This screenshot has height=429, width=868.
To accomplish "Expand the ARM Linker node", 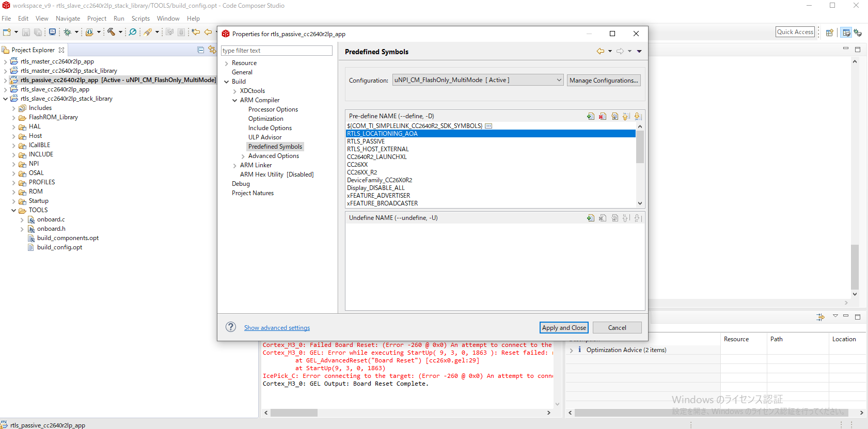I will point(234,166).
